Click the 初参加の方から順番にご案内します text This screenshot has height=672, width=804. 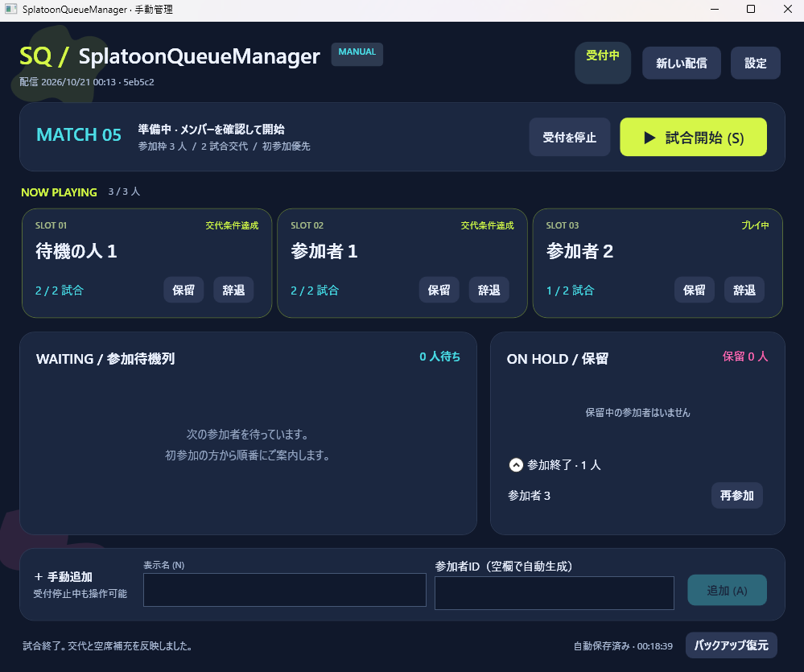click(248, 456)
